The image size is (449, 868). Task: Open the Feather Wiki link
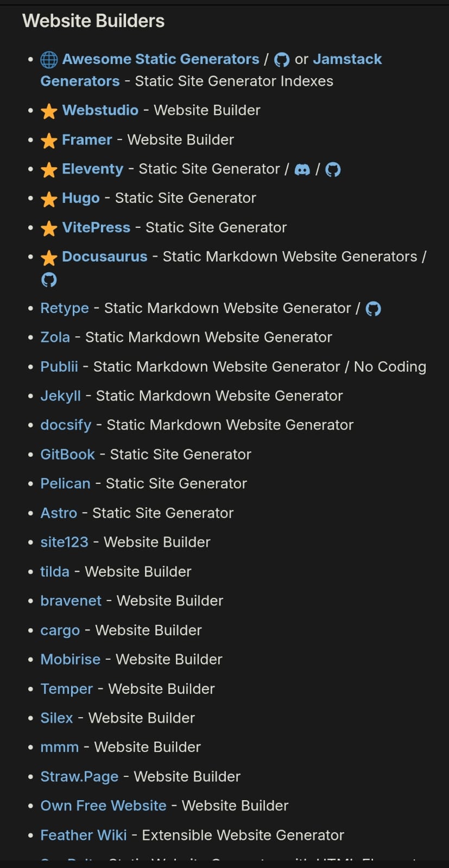tap(84, 835)
